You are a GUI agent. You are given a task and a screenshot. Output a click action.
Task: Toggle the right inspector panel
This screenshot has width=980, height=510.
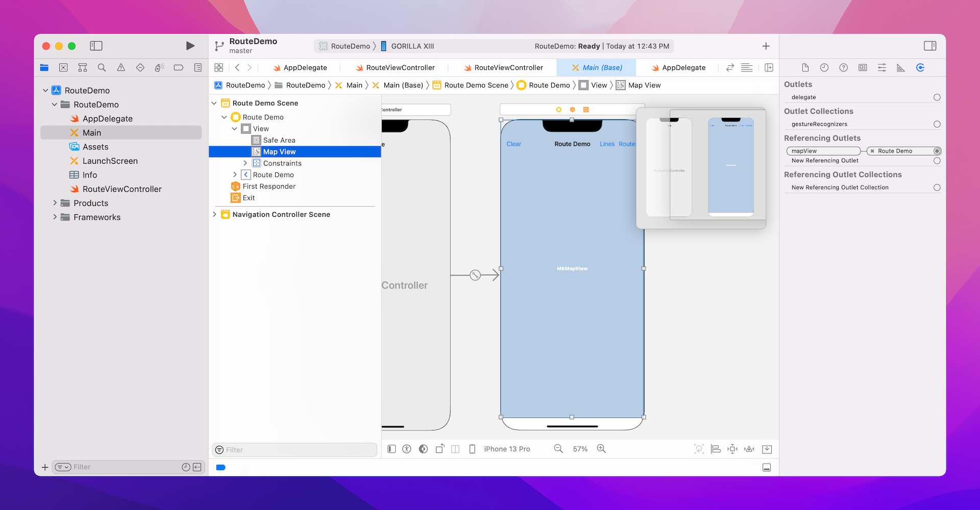[930, 46]
